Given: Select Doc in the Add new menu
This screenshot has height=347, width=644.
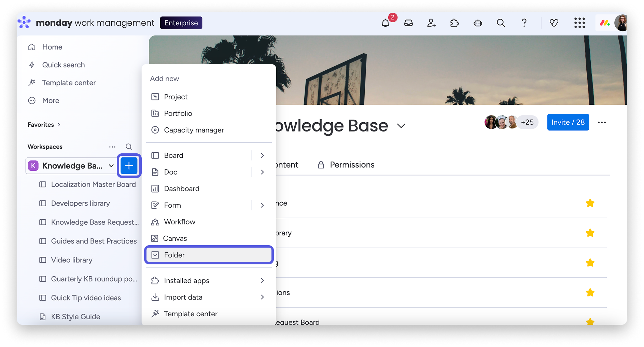Looking at the screenshot, I should coord(198,172).
